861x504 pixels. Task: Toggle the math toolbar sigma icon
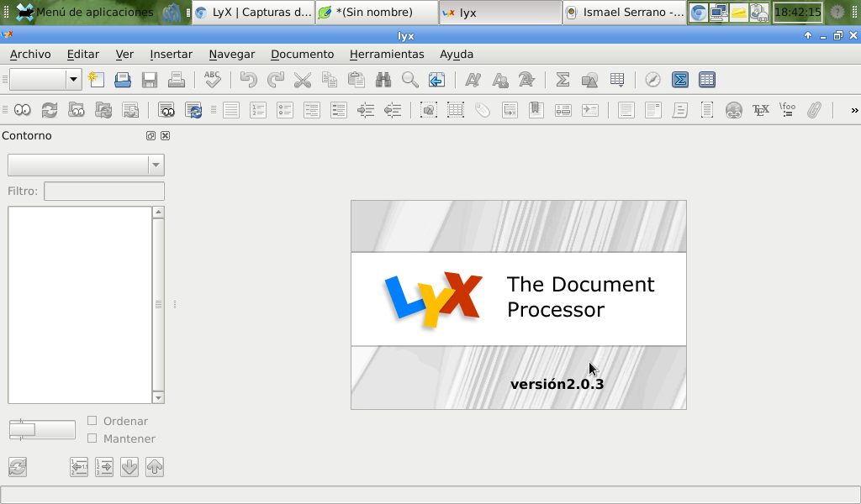click(x=680, y=80)
